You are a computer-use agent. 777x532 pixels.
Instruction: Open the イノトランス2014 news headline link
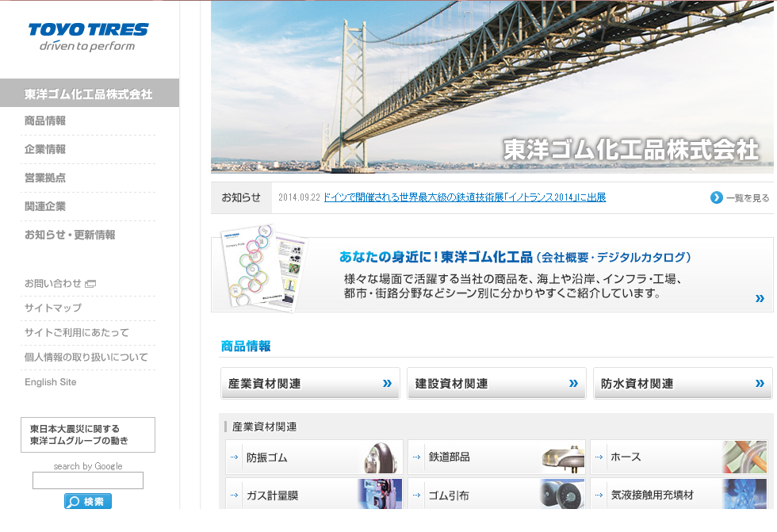(465, 197)
